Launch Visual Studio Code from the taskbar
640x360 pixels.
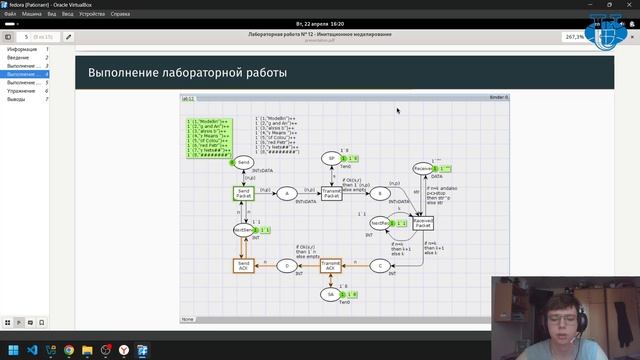click(32, 350)
